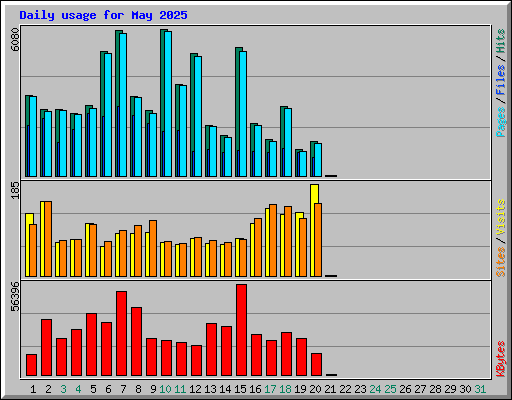Click day label 15 on the x-axis
Screen dimensions: 512x400
240,389
